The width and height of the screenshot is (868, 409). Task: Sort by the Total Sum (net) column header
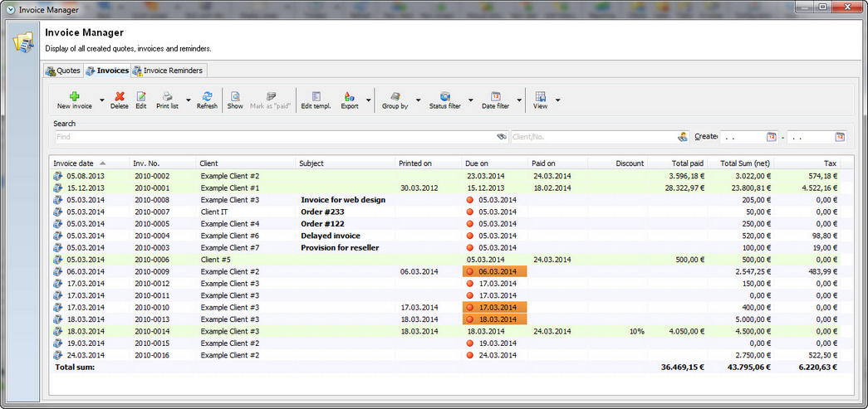point(741,163)
